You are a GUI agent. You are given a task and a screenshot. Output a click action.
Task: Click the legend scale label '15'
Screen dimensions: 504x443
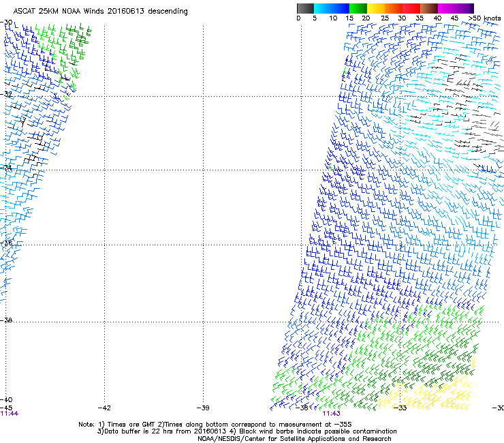point(349,18)
